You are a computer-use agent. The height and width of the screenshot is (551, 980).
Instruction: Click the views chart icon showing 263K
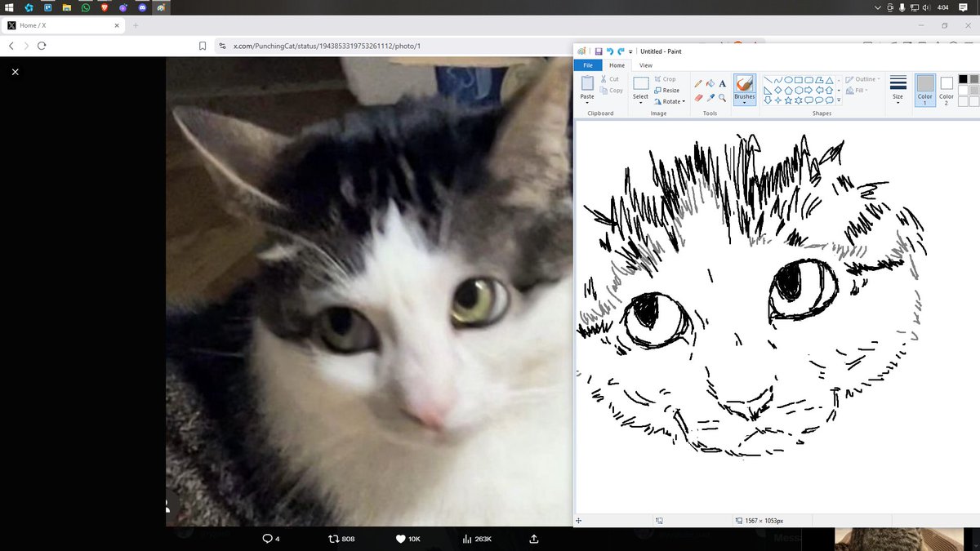click(x=467, y=539)
